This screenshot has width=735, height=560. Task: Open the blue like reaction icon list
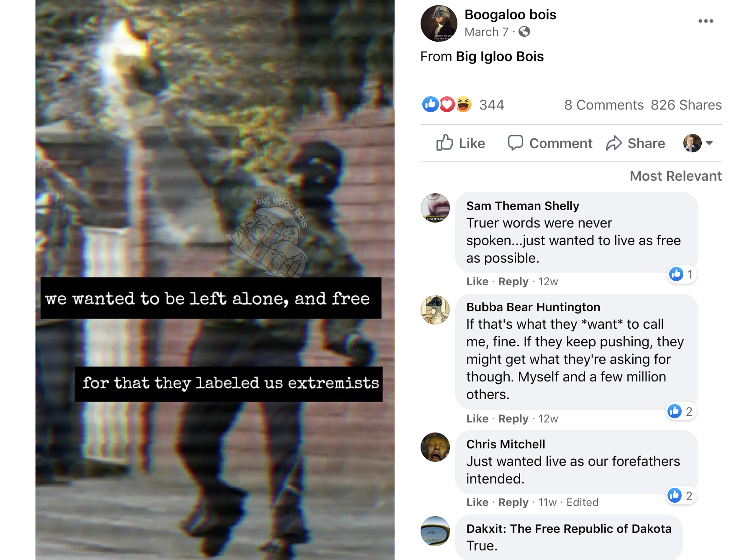coord(430,104)
